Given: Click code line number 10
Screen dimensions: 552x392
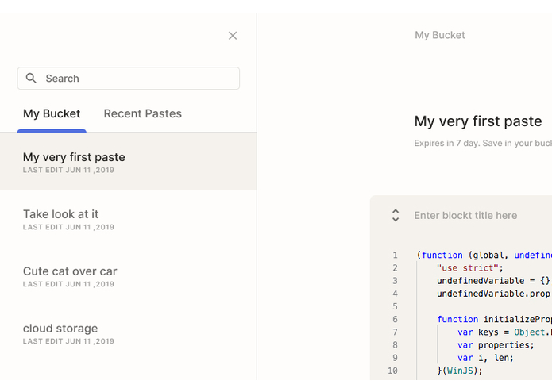Looking at the screenshot, I should point(392,371).
